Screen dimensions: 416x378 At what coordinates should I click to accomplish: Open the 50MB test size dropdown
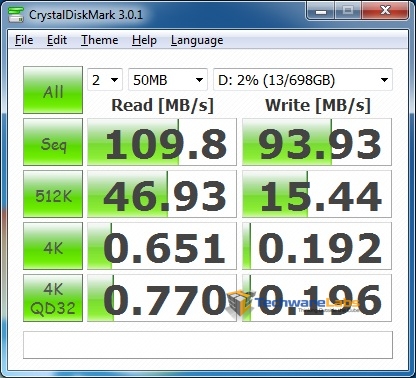(168, 80)
